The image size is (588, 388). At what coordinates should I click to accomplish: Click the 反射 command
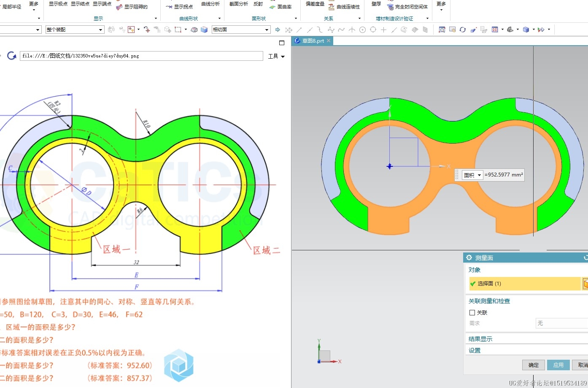(x=258, y=4)
